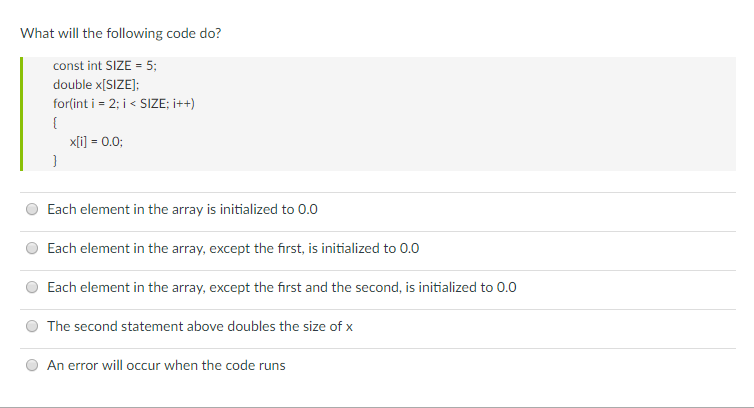Click the question 'What will the following code do?'
Viewport: 754px width, 408px height.
121,34
